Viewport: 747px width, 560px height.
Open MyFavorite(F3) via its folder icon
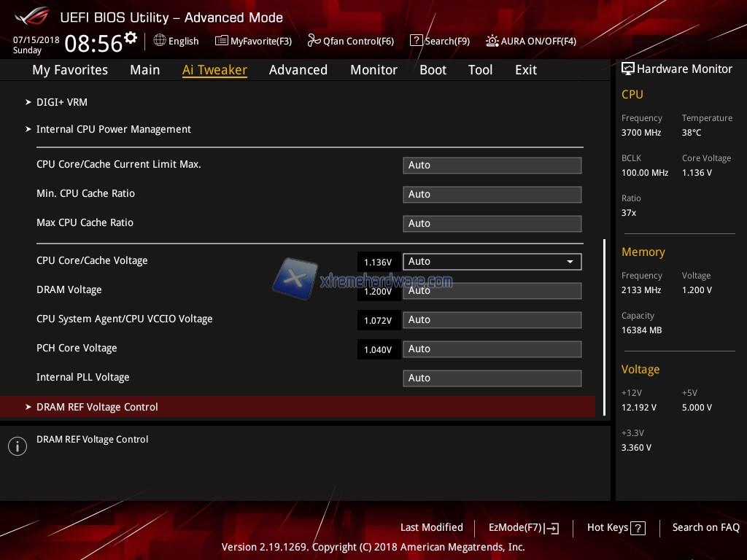click(x=222, y=41)
